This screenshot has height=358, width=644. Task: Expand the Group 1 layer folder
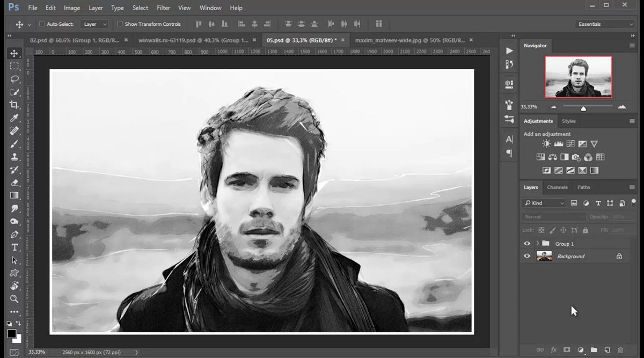coord(537,244)
